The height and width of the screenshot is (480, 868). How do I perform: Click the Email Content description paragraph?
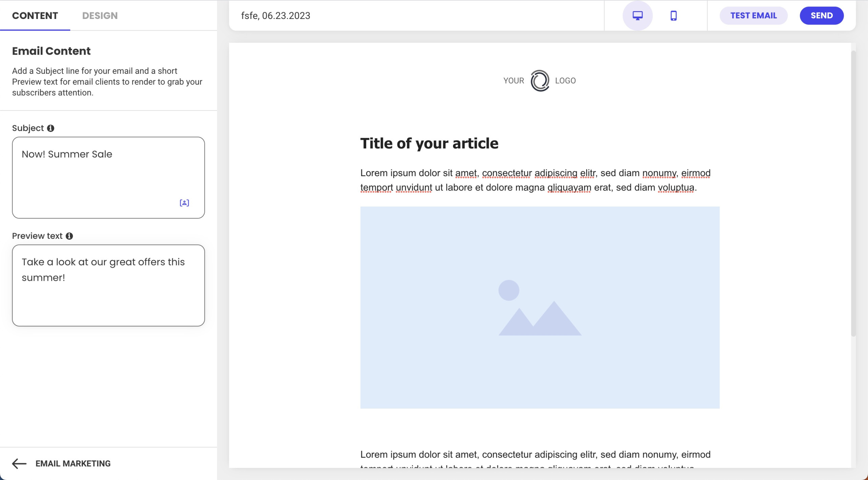point(107,82)
